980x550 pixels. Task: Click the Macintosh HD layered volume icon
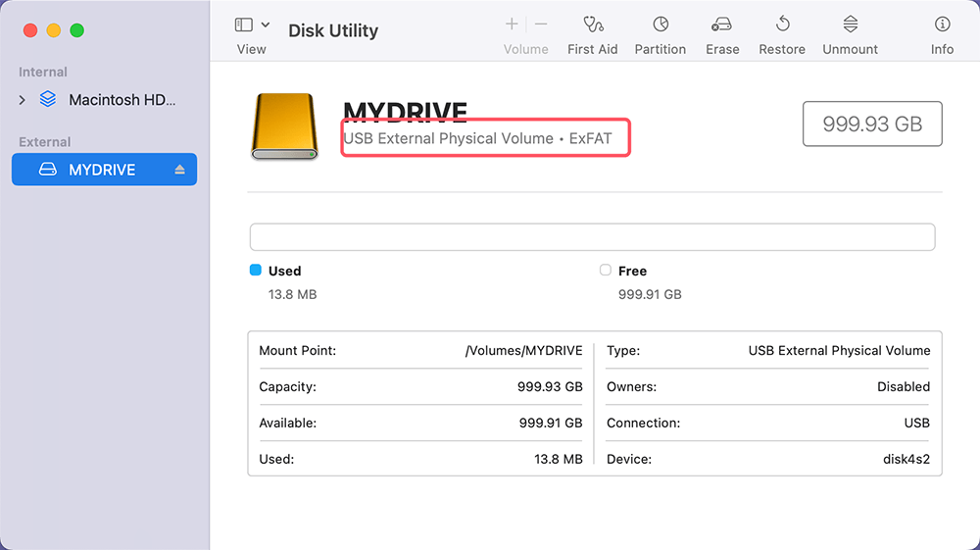tap(47, 99)
